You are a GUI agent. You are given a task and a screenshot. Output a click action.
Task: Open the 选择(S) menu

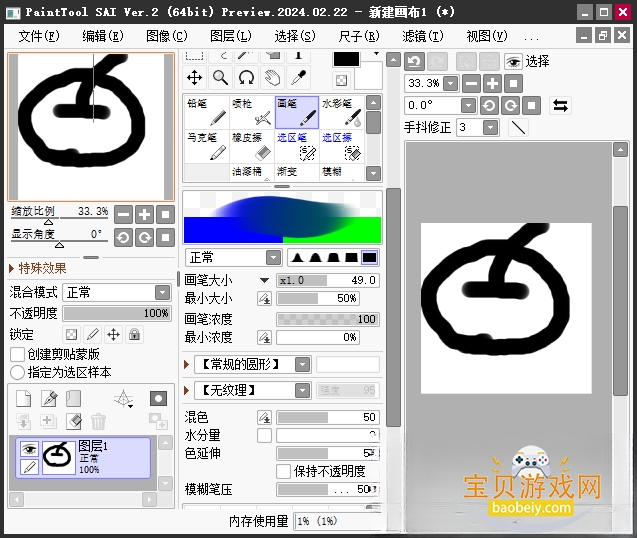pyautogui.click(x=295, y=36)
